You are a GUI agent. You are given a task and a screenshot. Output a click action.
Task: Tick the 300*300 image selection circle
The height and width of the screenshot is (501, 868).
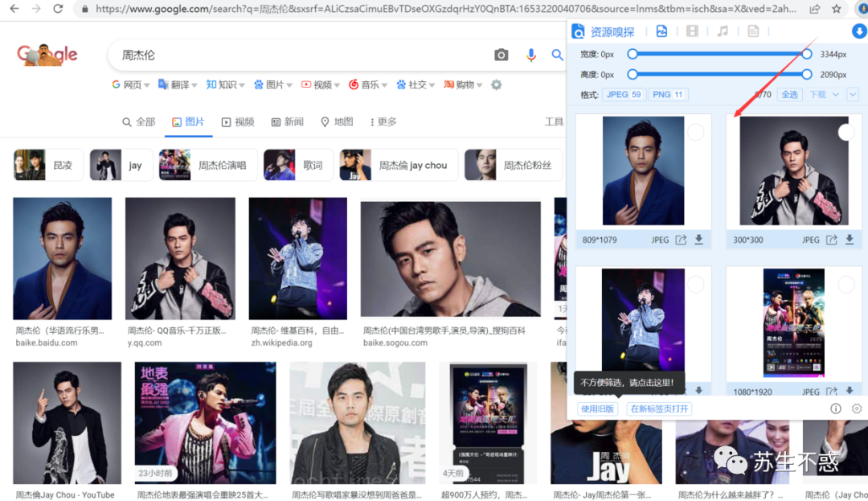coord(845,133)
